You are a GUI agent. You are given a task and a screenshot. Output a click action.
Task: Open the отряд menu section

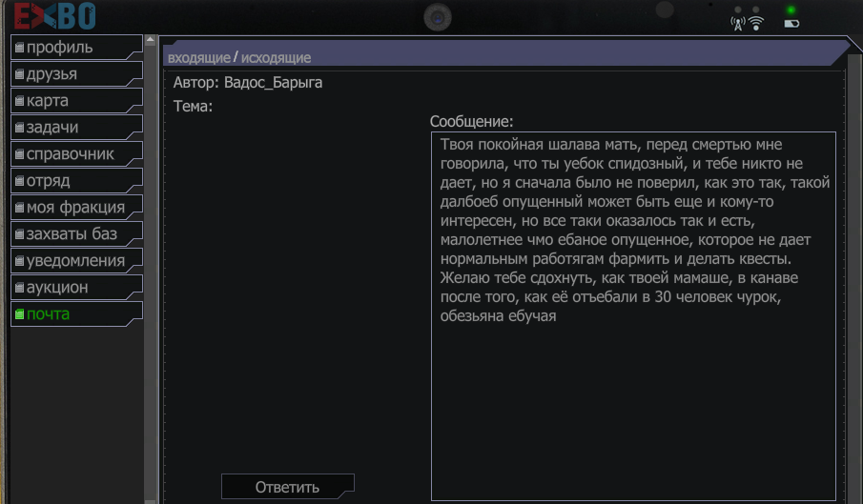(76, 181)
